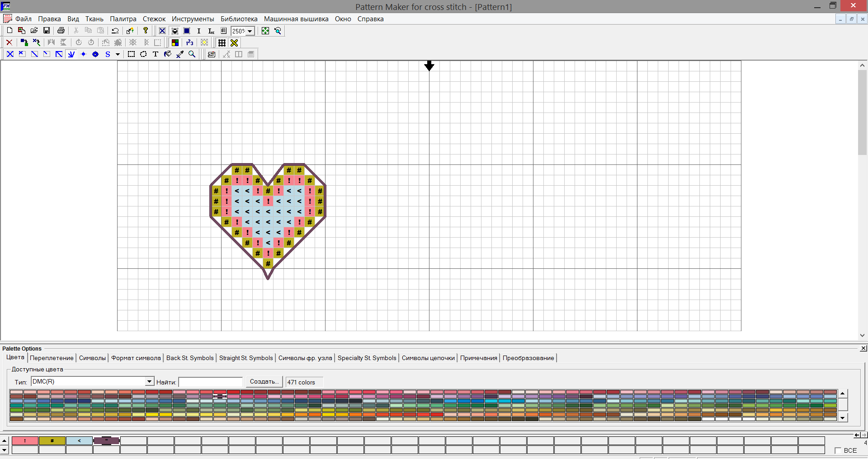This screenshot has height=459, width=868.
Task: Pick the eyedropper color picker tool
Action: [180, 54]
